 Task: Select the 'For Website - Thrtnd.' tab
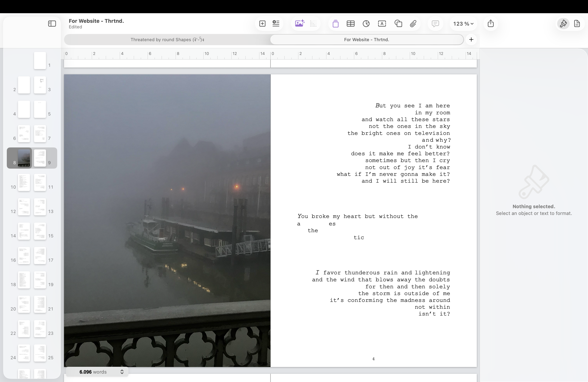[367, 39]
